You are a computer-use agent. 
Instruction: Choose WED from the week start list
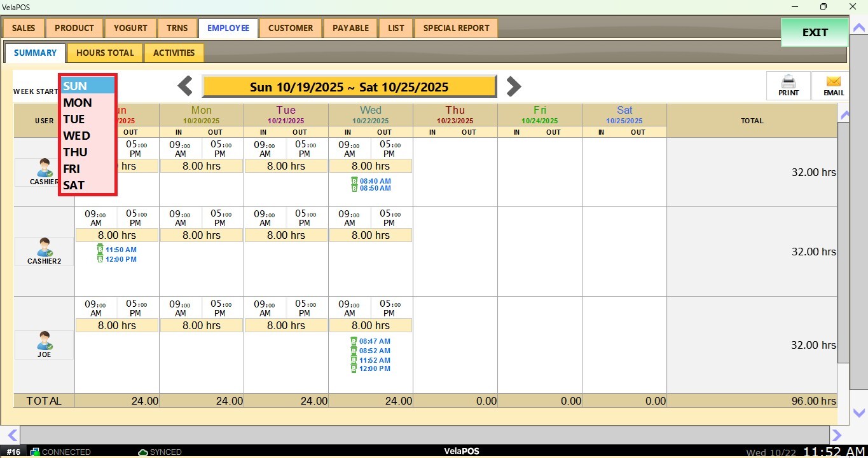pyautogui.click(x=77, y=136)
